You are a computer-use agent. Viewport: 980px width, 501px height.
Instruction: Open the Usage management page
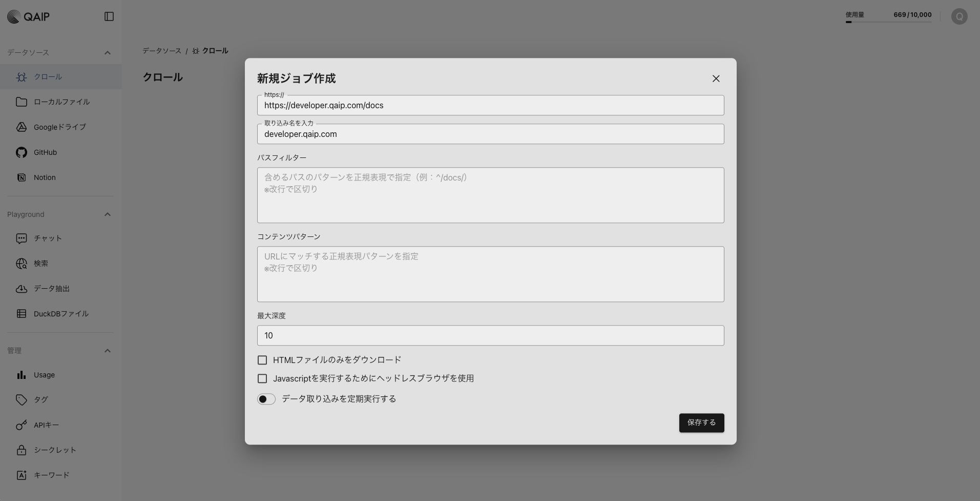(44, 374)
